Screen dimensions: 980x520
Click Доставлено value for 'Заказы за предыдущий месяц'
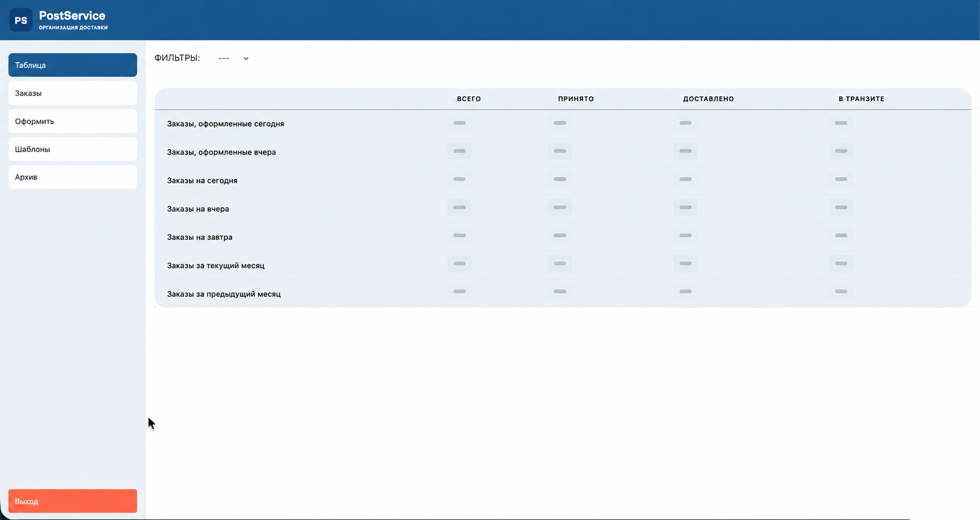coord(685,292)
